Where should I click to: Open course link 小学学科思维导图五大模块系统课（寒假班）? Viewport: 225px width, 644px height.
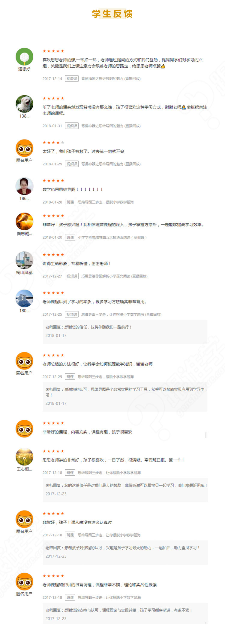[112, 237]
